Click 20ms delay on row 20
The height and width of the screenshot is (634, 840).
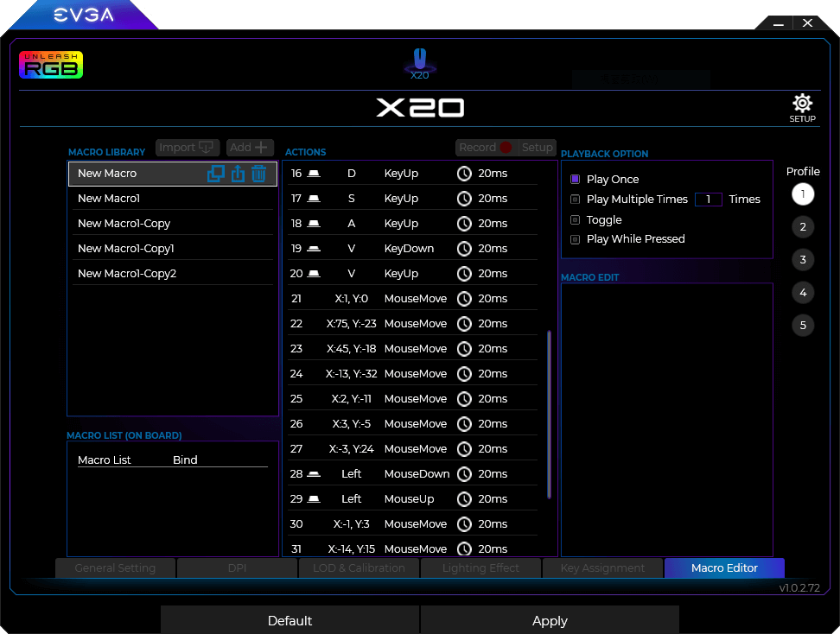(493, 274)
